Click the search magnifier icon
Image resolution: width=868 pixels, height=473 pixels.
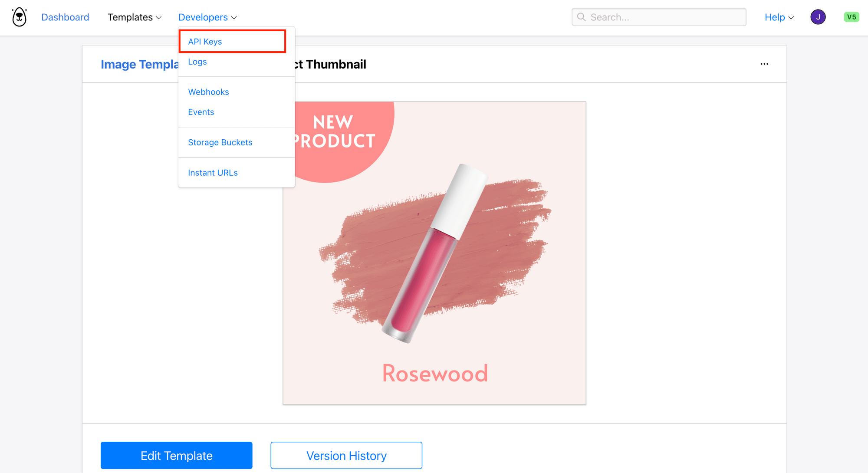click(x=581, y=17)
